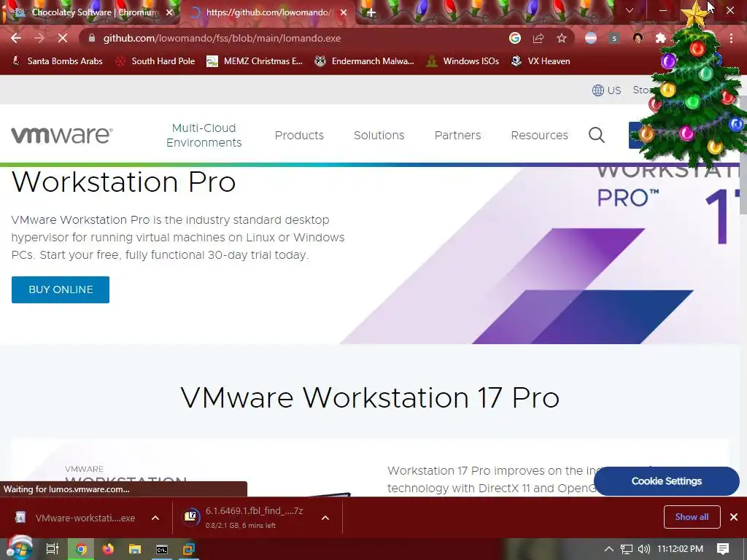
Task: Open the notification center icon
Action: [723, 549]
